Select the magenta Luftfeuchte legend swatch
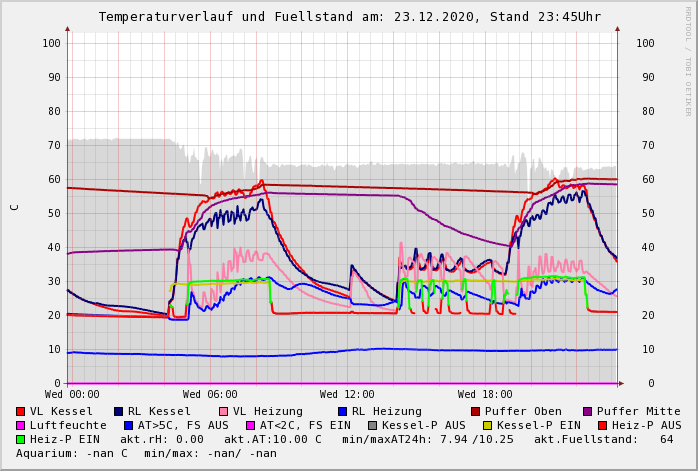Viewport: 698px width, 471px height. click(x=21, y=426)
